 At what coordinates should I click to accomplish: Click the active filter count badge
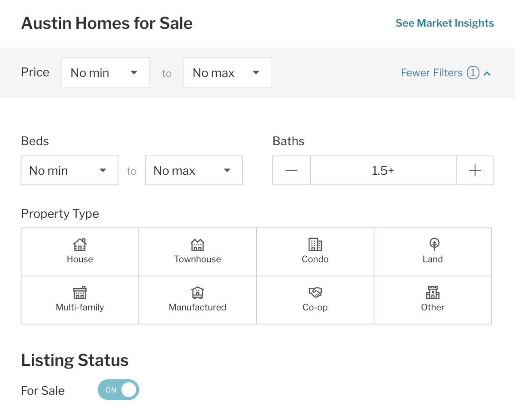(473, 73)
